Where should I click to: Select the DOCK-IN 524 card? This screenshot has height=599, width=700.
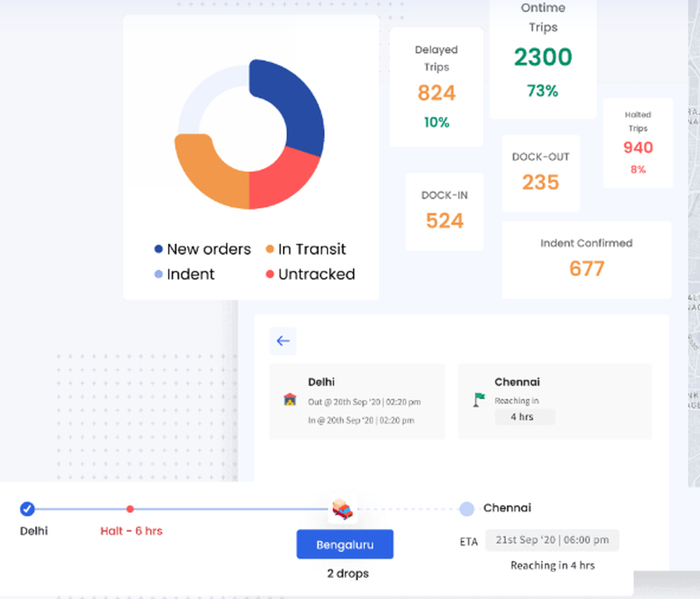point(444,211)
